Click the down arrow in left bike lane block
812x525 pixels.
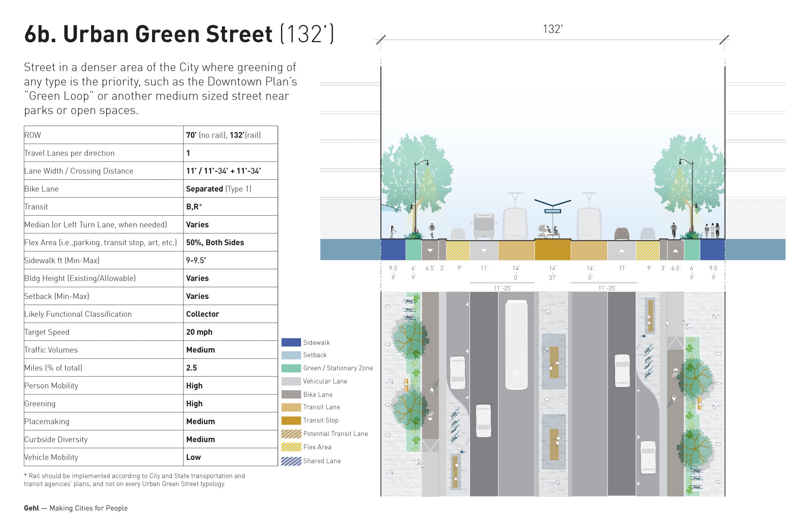(x=430, y=250)
